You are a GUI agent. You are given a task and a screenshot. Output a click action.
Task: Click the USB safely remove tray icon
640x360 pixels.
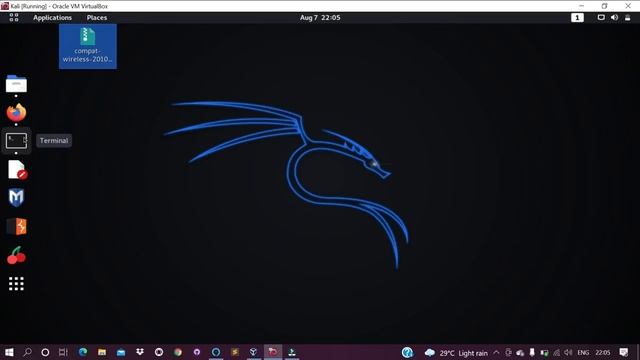tap(532, 353)
